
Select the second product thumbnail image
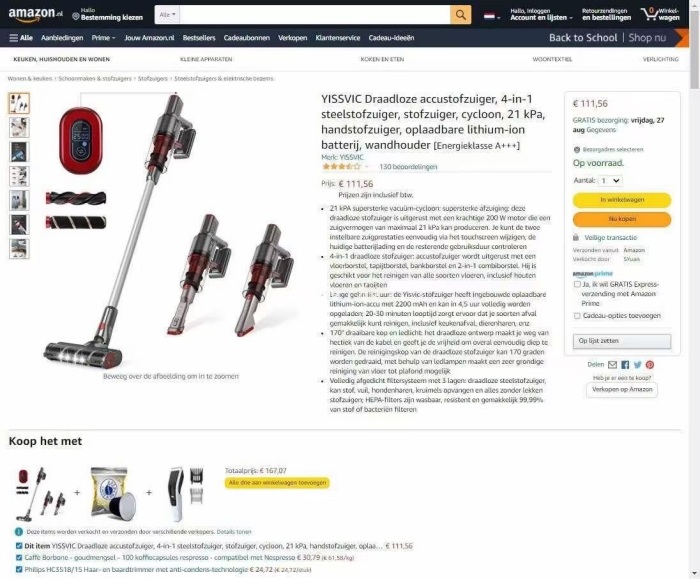click(x=19, y=127)
